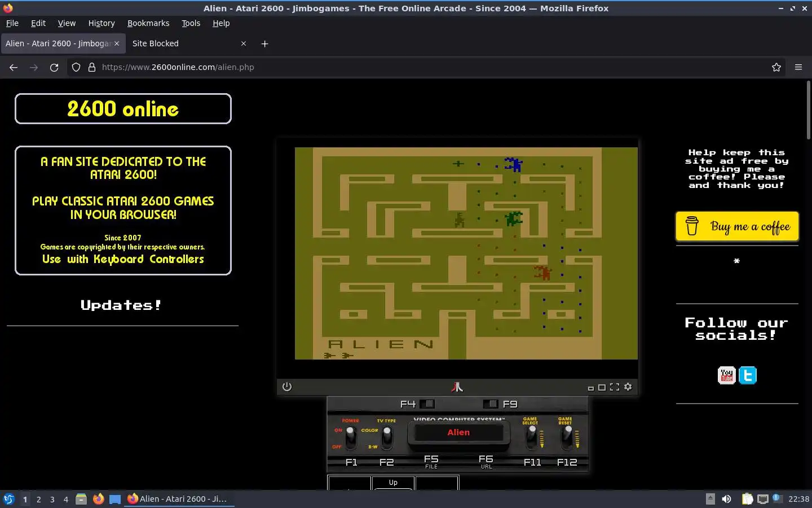Pull the Game Reset lever

(567, 437)
